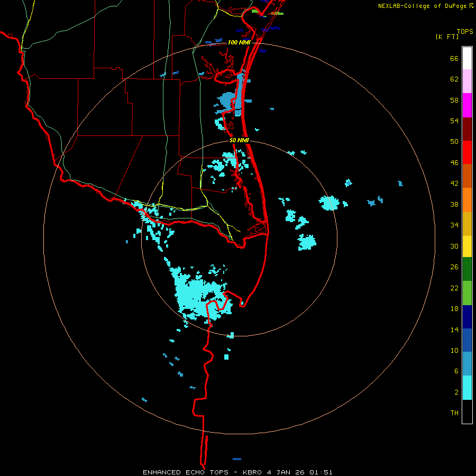
Task: Click the legend value 34
Action: pyautogui.click(x=454, y=225)
